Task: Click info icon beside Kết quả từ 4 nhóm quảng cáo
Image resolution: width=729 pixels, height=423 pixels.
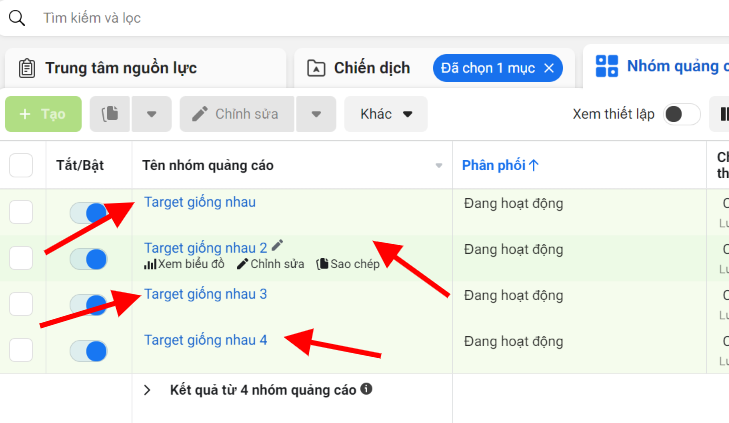Action: [366, 389]
